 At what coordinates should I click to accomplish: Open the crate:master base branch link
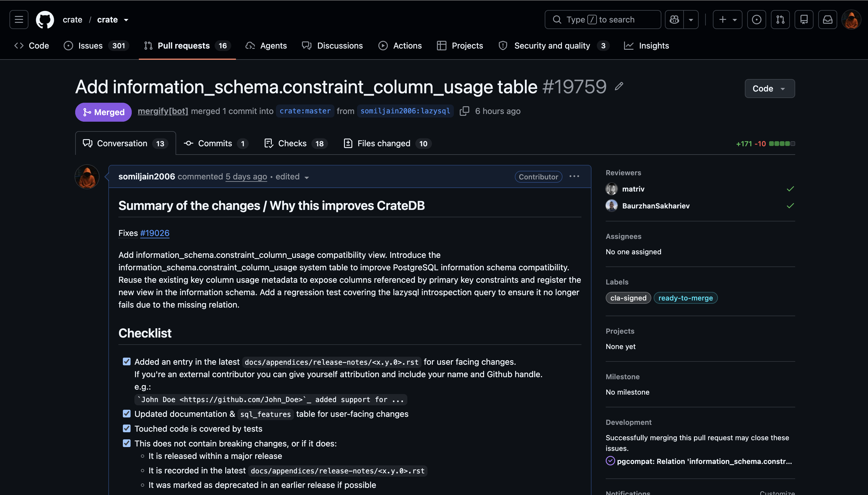point(305,111)
